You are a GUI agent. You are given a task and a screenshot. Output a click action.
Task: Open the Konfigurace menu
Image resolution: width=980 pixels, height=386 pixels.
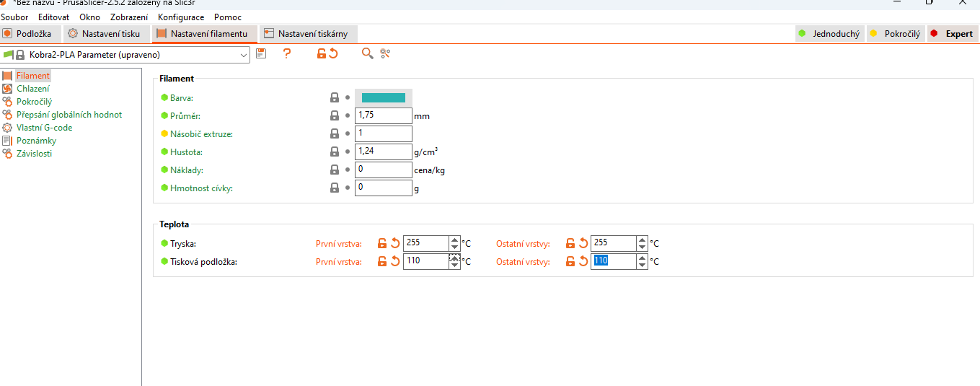point(181,17)
